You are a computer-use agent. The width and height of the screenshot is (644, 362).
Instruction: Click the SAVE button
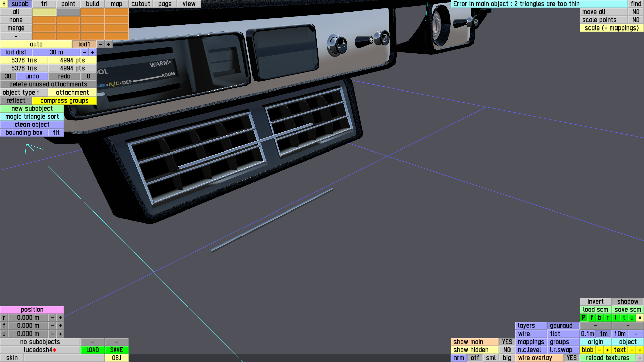(116, 350)
